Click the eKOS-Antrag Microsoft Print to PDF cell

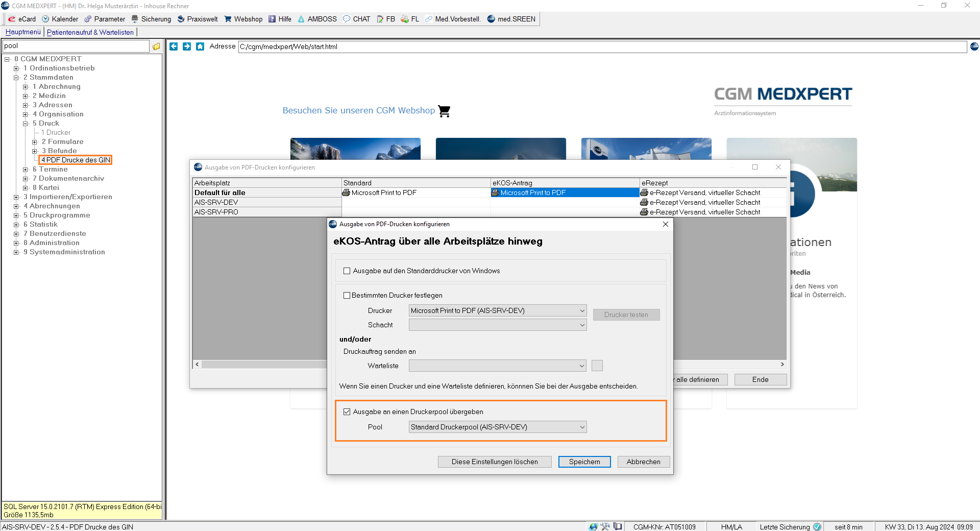(x=565, y=192)
